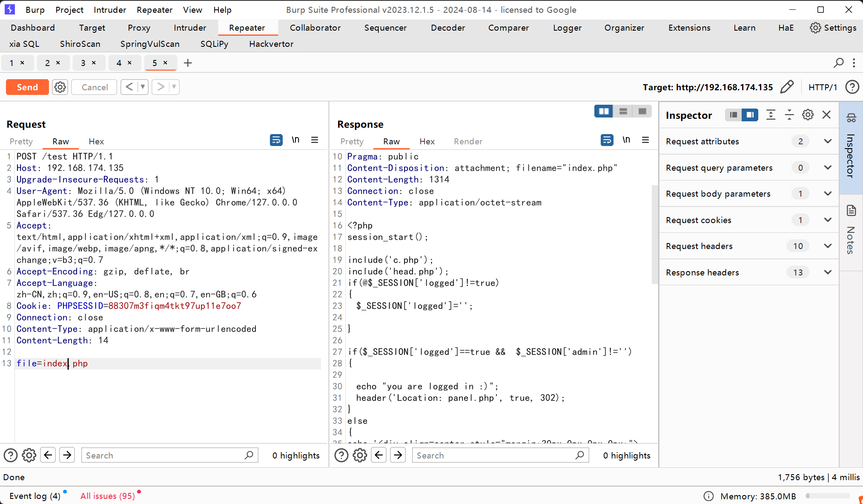Viewport: 863px width, 504px height.
Task: Click the Request Search input field
Action: click(169, 455)
